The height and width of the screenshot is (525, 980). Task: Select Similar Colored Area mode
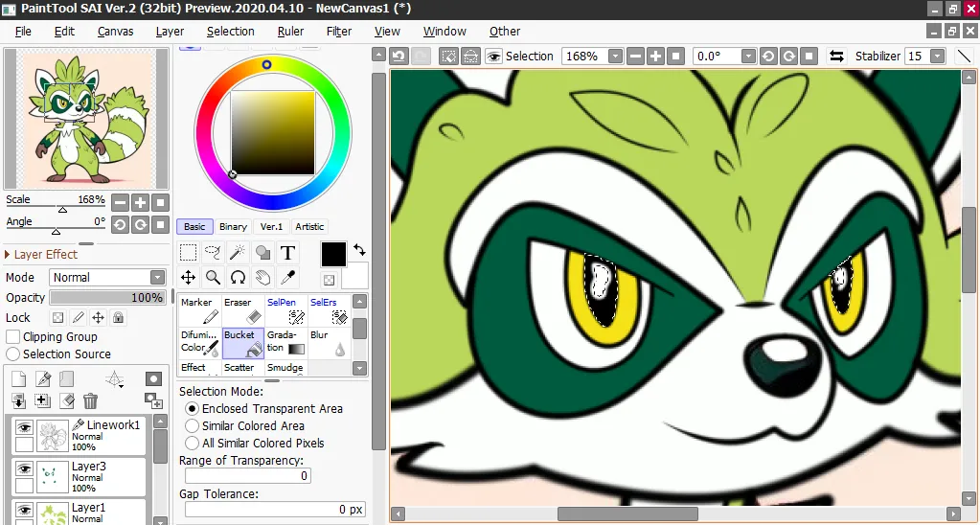coord(192,426)
